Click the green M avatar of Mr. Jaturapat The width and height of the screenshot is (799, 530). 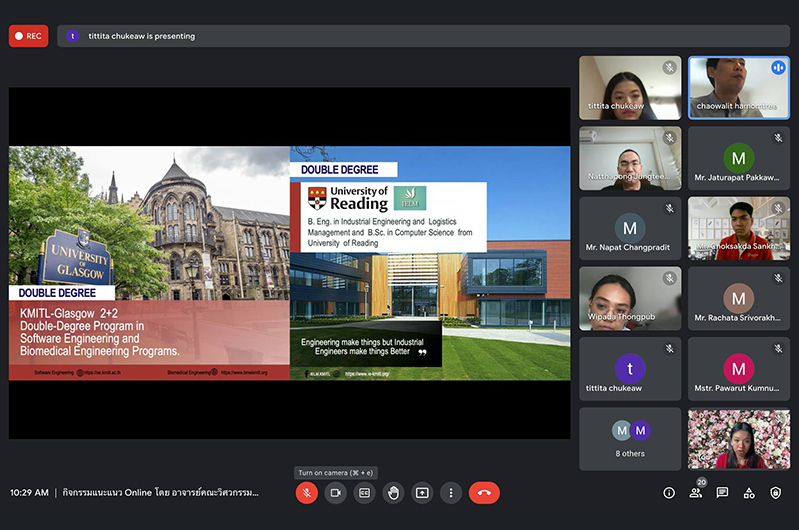739,158
